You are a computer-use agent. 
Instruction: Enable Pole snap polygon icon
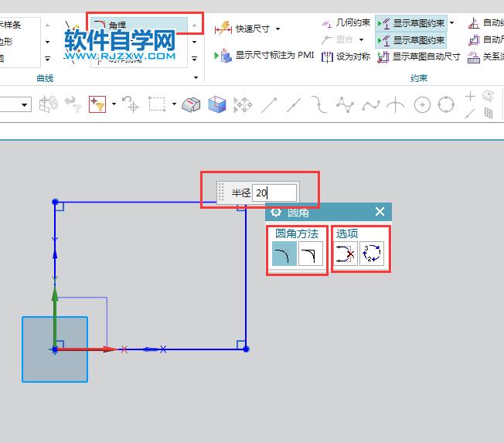point(345,104)
